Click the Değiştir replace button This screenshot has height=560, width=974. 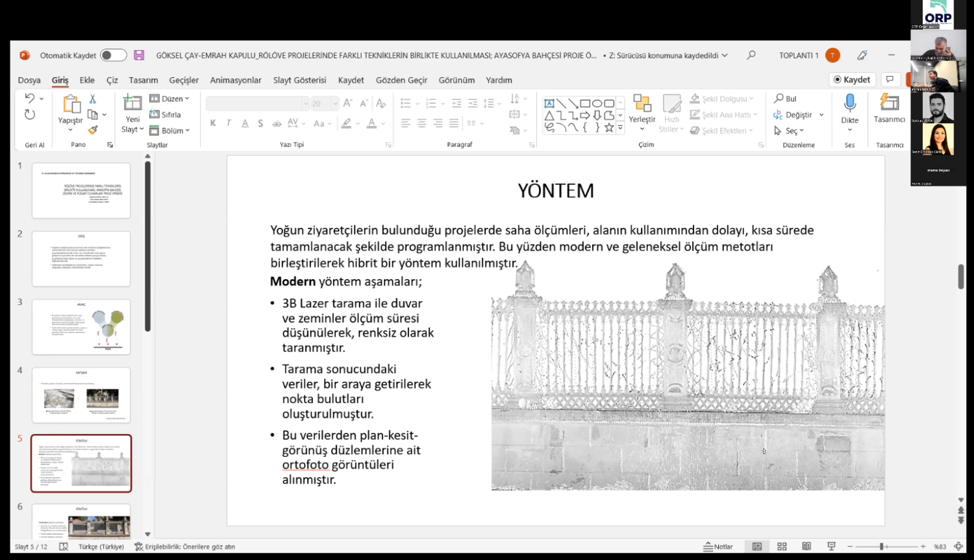793,115
